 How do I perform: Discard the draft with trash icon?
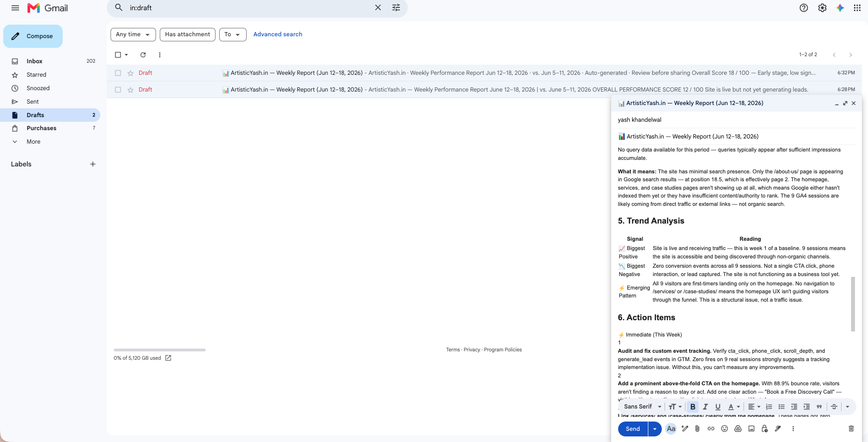(851, 429)
